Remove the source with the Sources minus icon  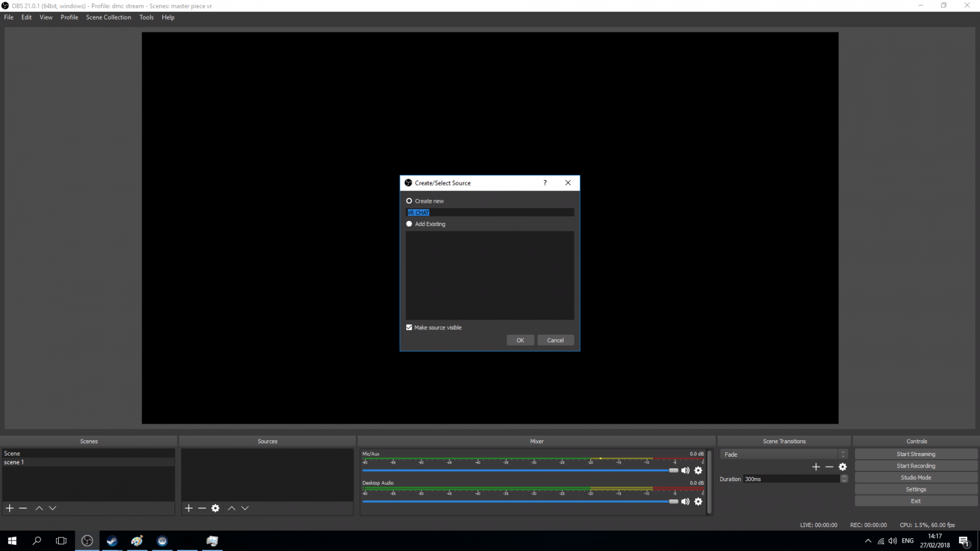(202, 508)
